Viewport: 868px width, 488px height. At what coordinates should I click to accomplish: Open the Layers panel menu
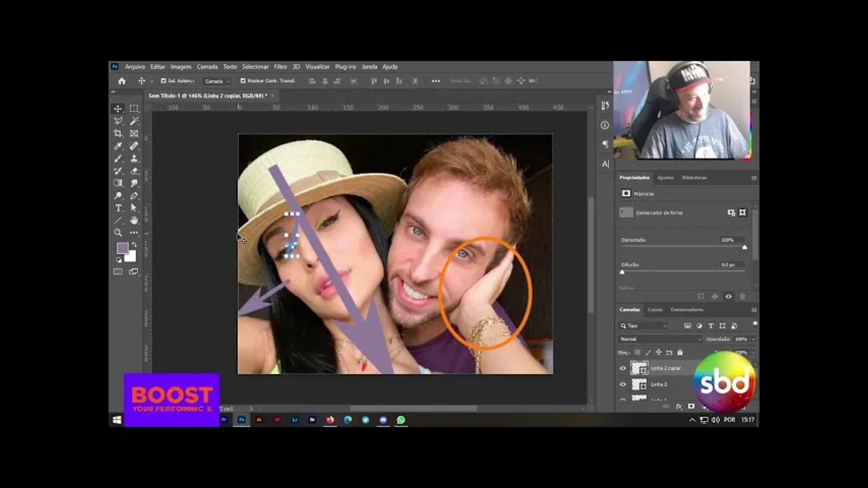pyautogui.click(x=753, y=310)
